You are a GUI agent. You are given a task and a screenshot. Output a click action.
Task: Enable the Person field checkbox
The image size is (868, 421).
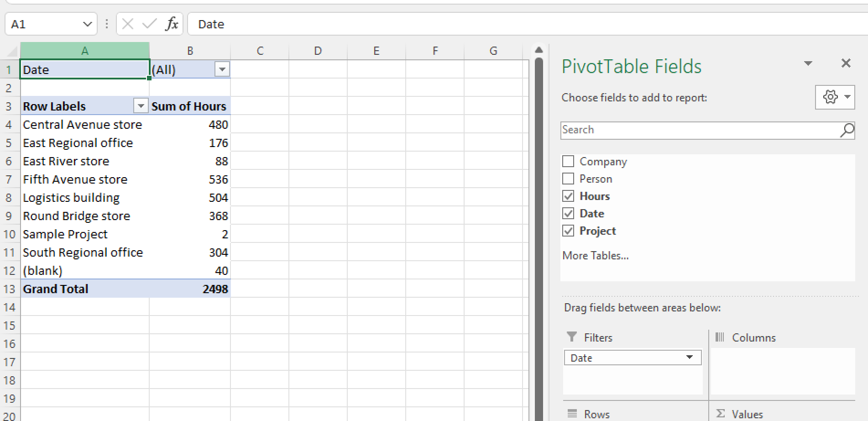click(568, 179)
